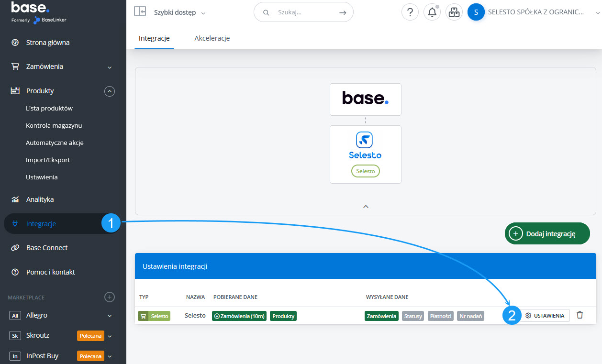Expand the Allegro marketplace menu

[x=110, y=316]
